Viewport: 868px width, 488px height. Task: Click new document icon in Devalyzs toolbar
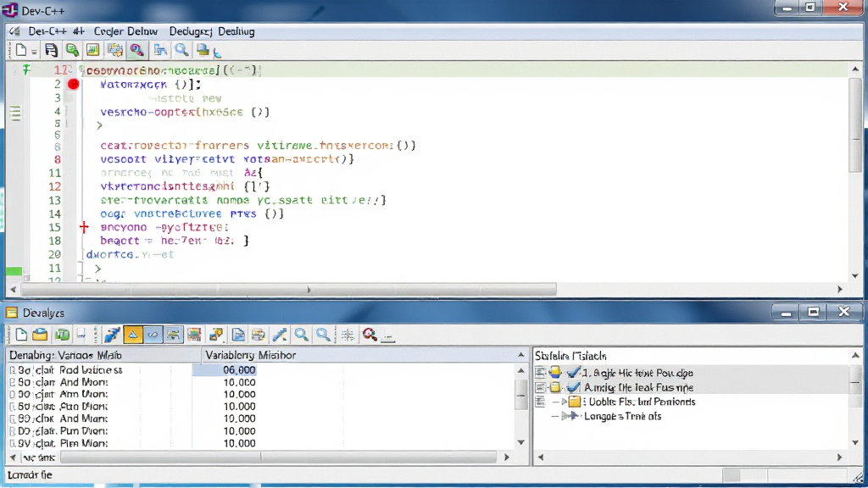click(21, 334)
